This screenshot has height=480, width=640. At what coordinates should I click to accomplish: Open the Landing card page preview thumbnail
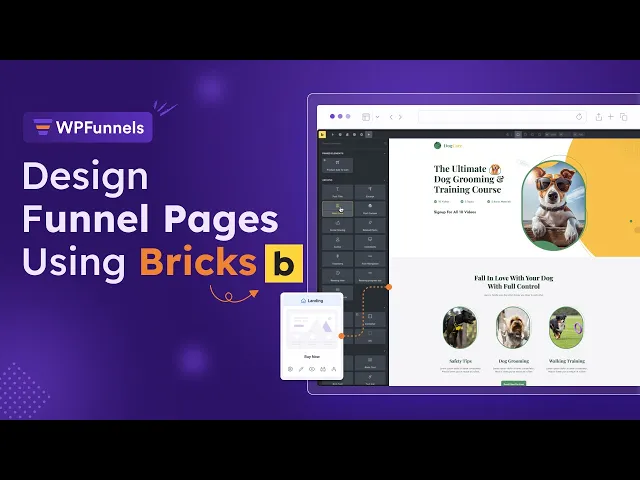[x=312, y=329]
